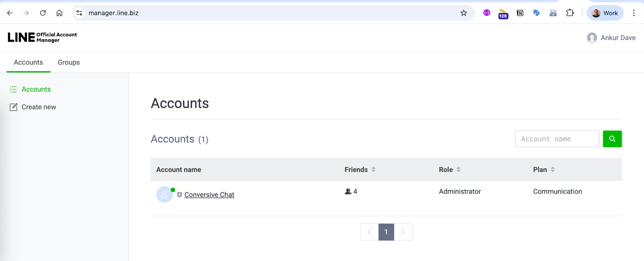Focus the Account name search field
Screen dimensions: 644x261
557,139
